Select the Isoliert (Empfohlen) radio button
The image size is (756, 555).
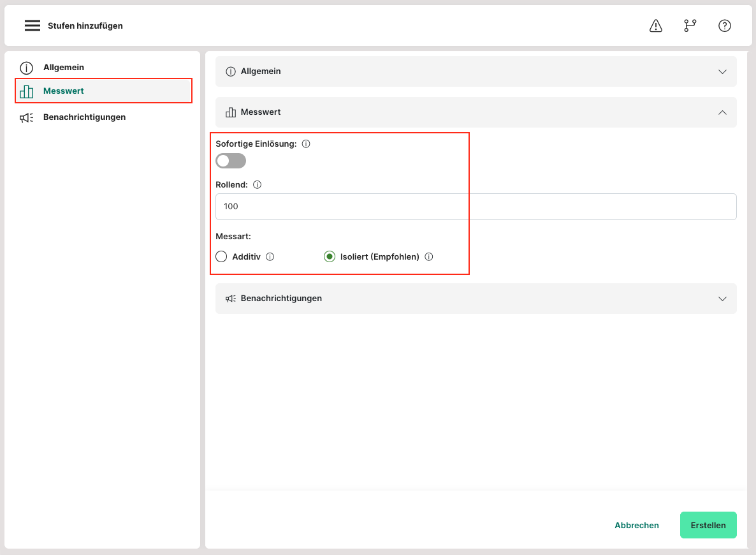(330, 257)
